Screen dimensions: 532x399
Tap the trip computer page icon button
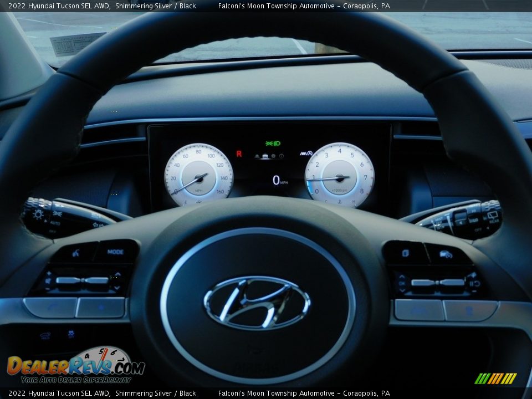click(x=405, y=253)
